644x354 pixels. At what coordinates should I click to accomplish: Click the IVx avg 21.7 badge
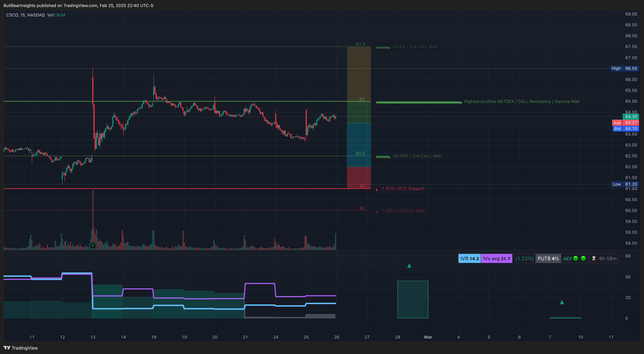click(x=496, y=259)
